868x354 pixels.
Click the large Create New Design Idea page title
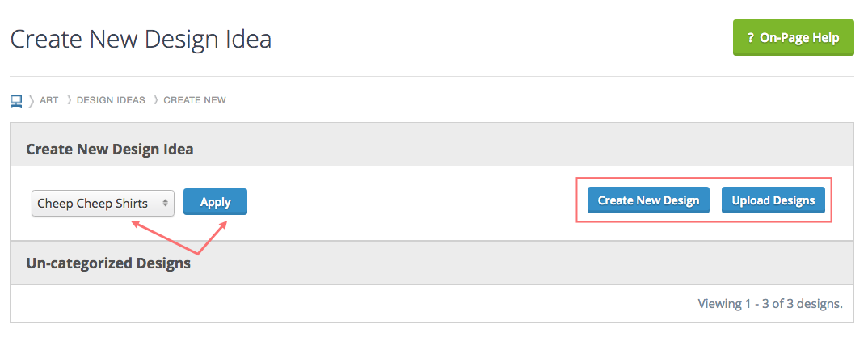coord(141,39)
